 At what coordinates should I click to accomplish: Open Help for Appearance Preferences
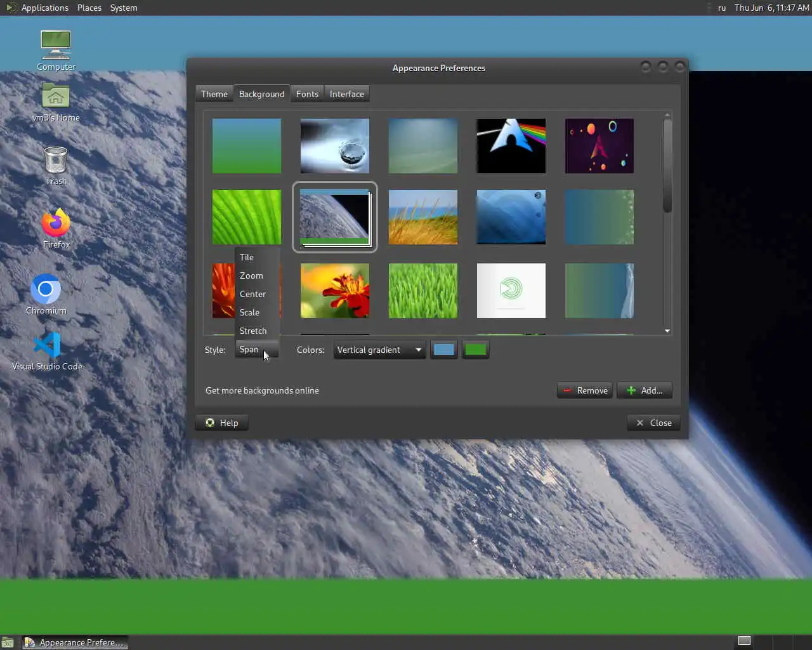221,423
